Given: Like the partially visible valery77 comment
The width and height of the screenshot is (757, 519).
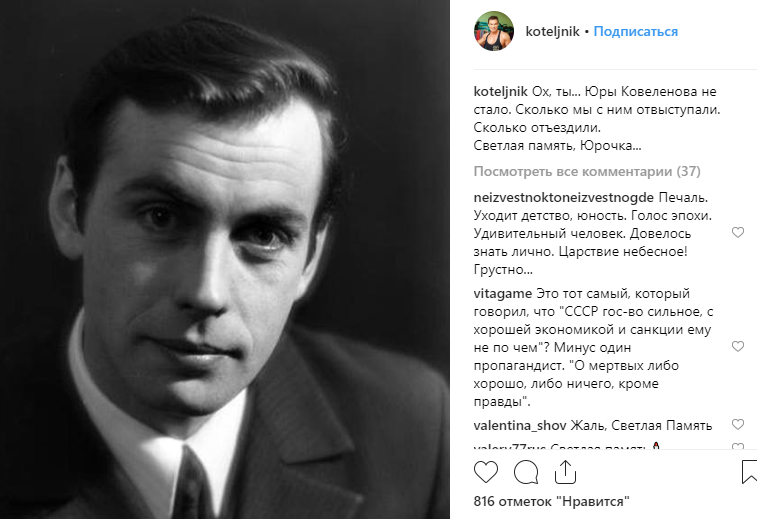Looking at the screenshot, I should (738, 447).
